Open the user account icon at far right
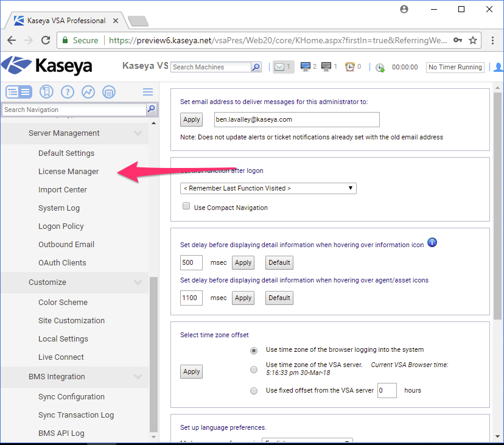The image size is (504, 445). point(499,67)
